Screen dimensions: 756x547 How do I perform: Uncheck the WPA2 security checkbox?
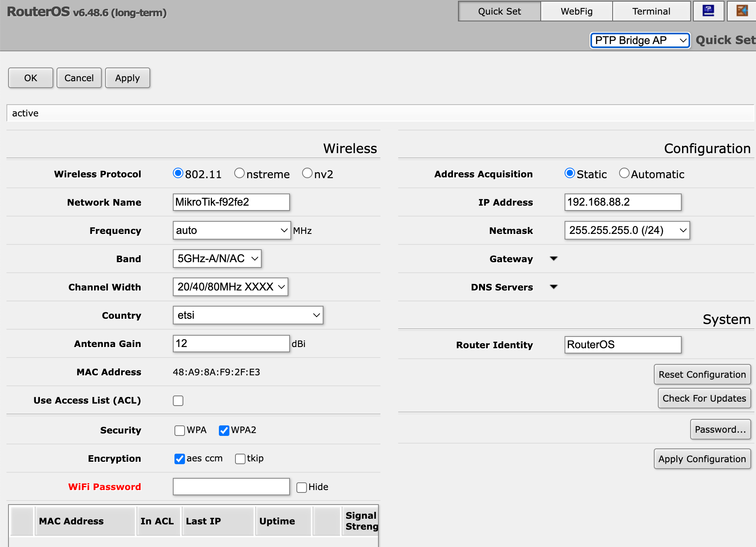pos(224,430)
